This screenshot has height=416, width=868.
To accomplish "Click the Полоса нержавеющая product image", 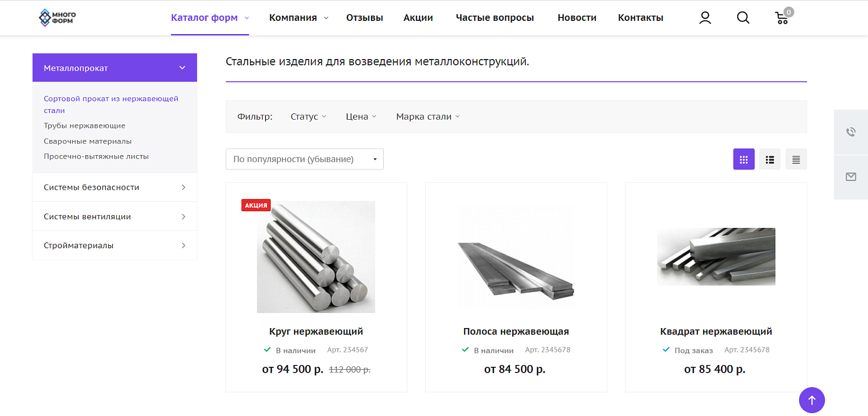I will pos(516,256).
